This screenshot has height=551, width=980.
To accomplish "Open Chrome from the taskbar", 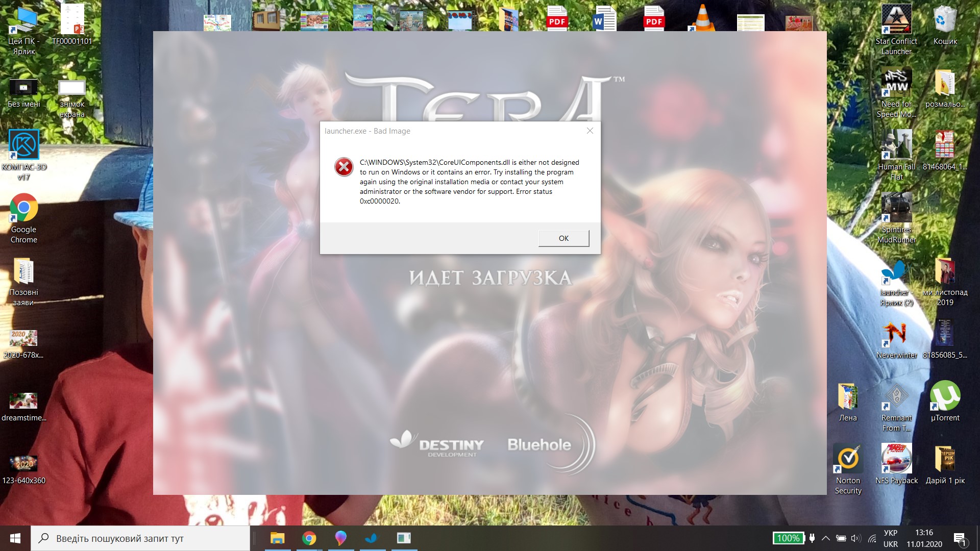I will tap(309, 538).
